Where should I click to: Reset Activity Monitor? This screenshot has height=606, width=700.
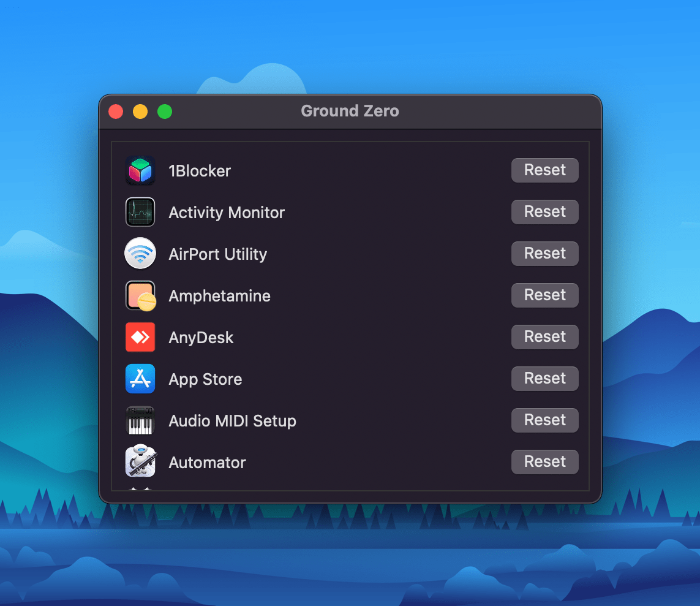[544, 212]
